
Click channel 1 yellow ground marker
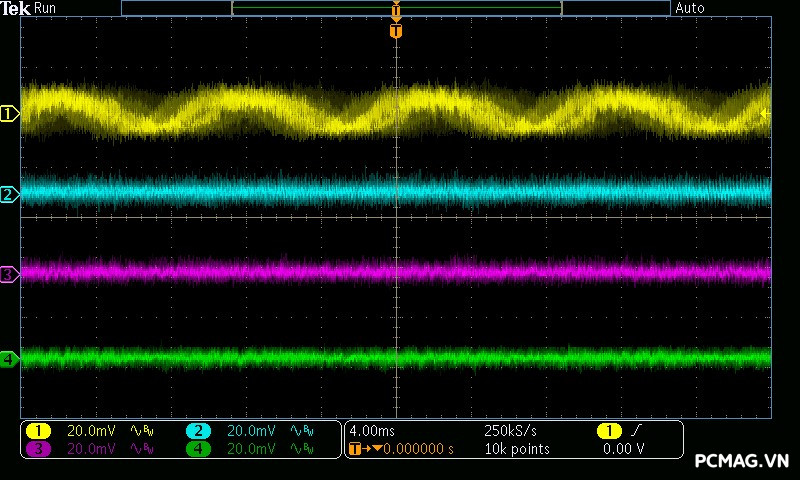point(10,114)
